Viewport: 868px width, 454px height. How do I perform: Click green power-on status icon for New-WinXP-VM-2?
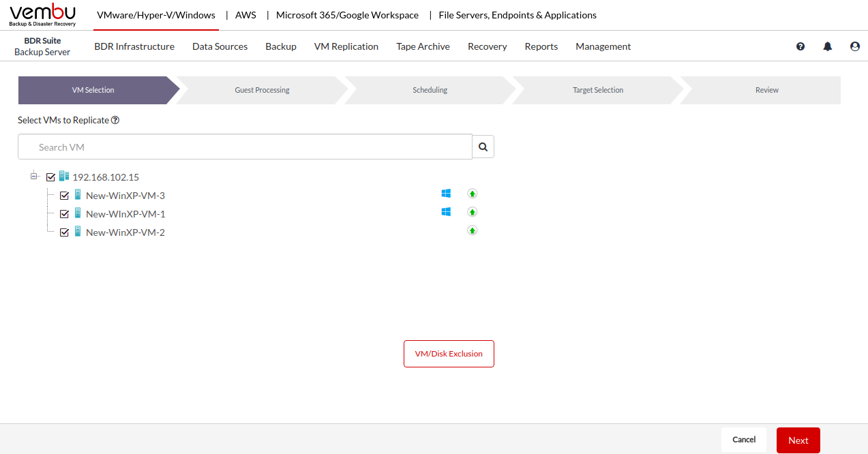[472, 230]
